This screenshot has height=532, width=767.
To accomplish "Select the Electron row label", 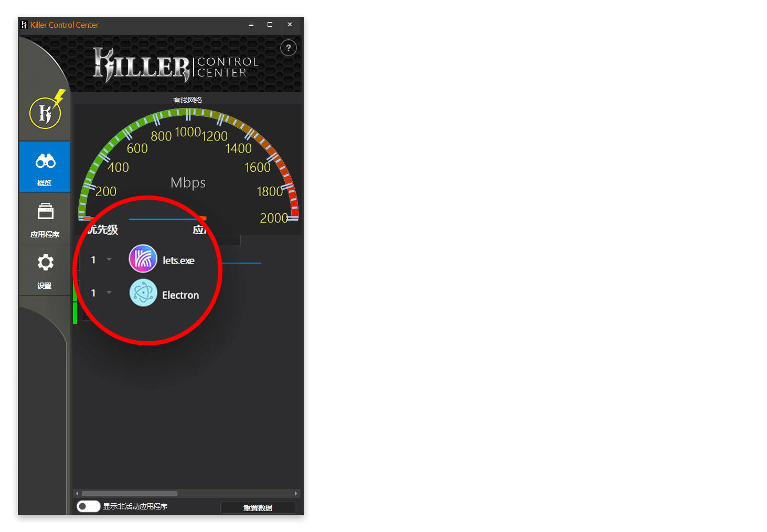I will [x=180, y=295].
